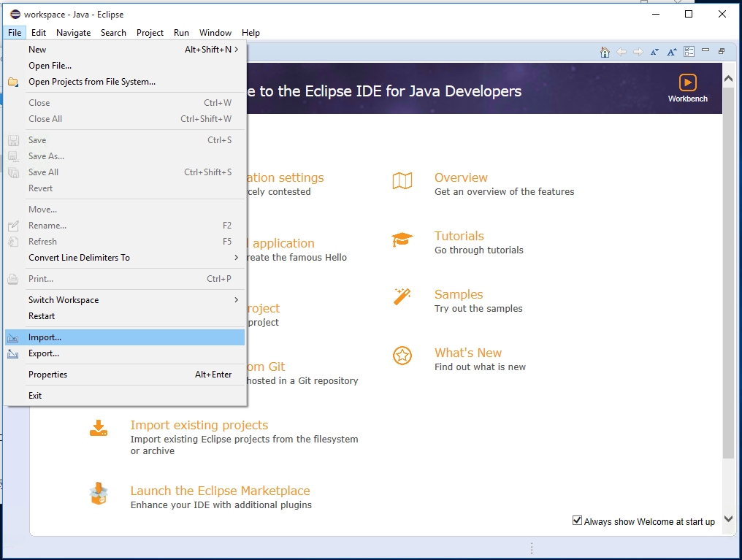
Task: Select Restart in File menu
Action: (x=125, y=316)
